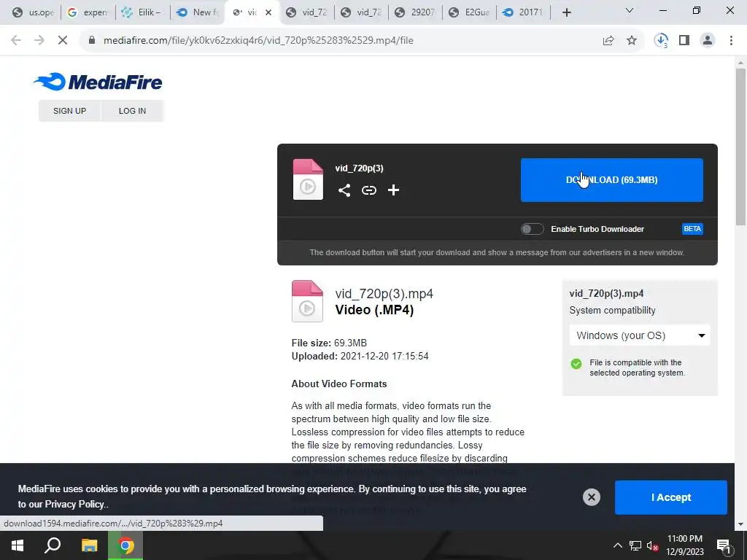Click 'About Video Formats' heading

pos(339,384)
